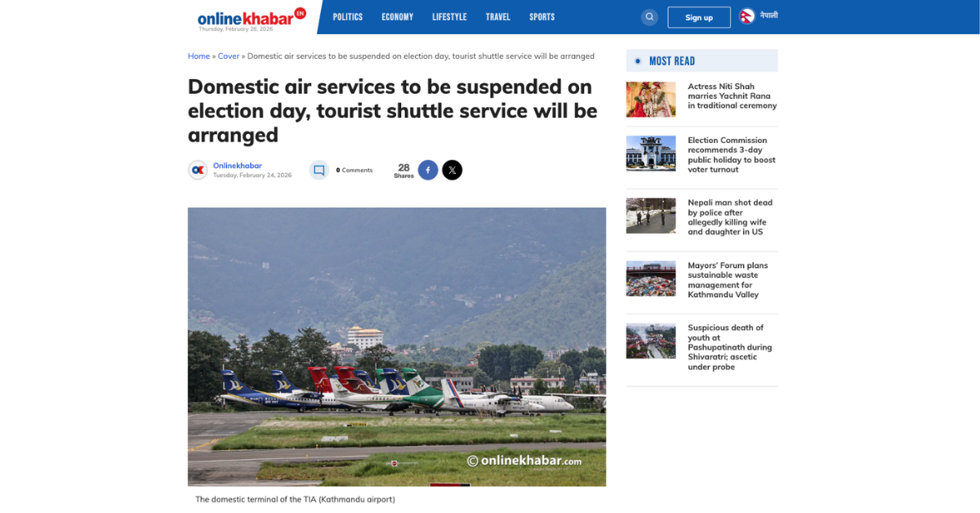Follow the Cover breadcrumb link
The width and height of the screenshot is (980, 513).
(229, 56)
